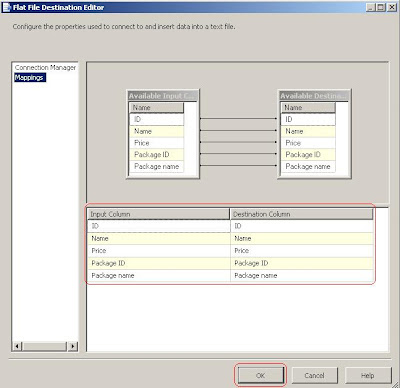The height and width of the screenshot is (388, 400).
Task: Click the right scroll arrow in page list
Action: tap(72, 346)
